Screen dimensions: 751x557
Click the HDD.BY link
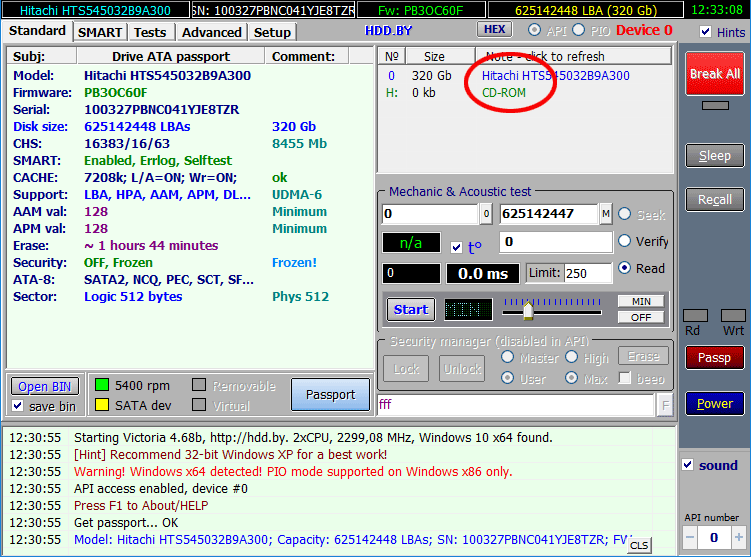tap(388, 31)
